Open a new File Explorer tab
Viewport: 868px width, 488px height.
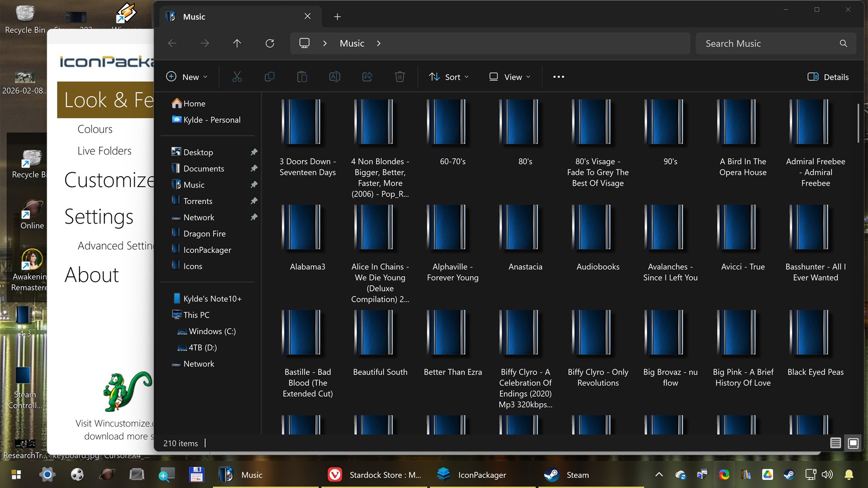(x=337, y=17)
